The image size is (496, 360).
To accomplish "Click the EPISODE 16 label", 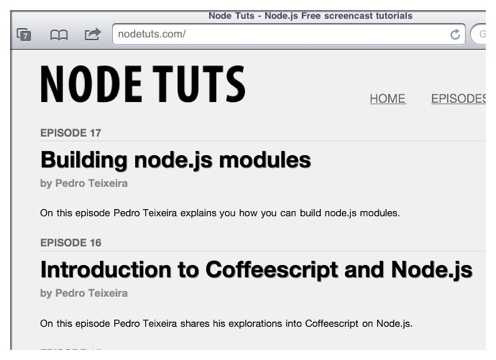I will coord(71,243).
